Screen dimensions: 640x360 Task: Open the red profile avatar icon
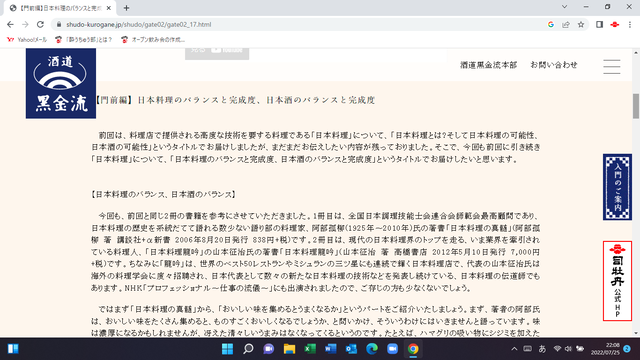[615, 24]
